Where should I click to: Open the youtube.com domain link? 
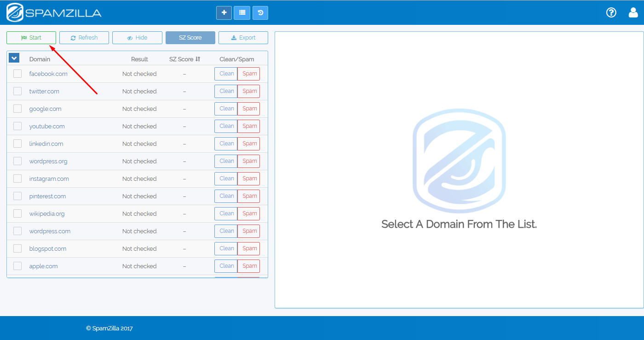pyautogui.click(x=47, y=126)
